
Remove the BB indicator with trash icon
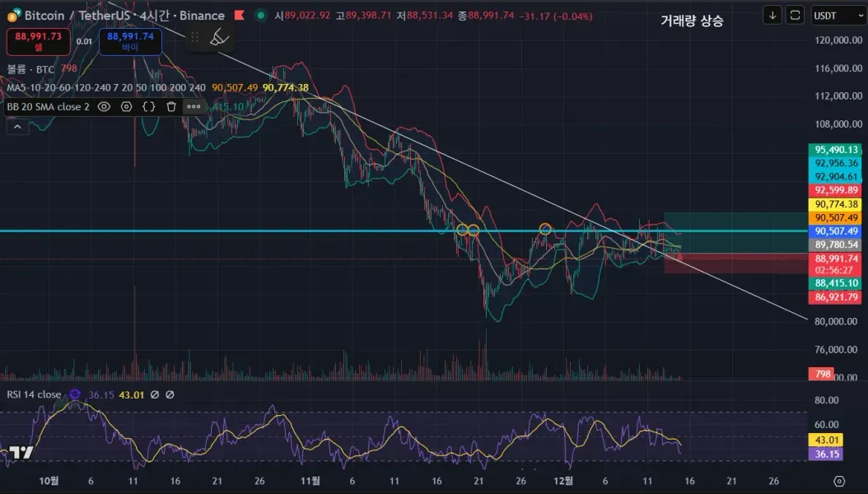[x=171, y=107]
